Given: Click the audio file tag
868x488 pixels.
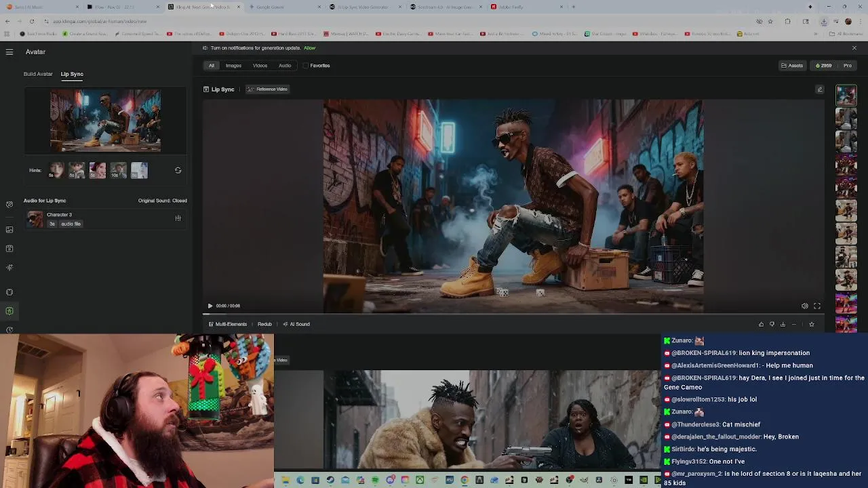Looking at the screenshot, I should point(71,224).
